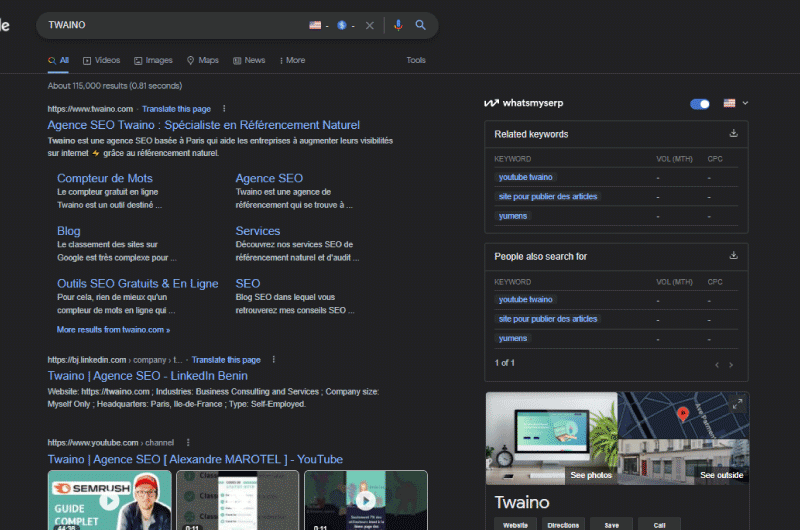Viewport: 800px width, 530px height.
Task: Expand the Twaino map with the expand icon
Action: 737,405
